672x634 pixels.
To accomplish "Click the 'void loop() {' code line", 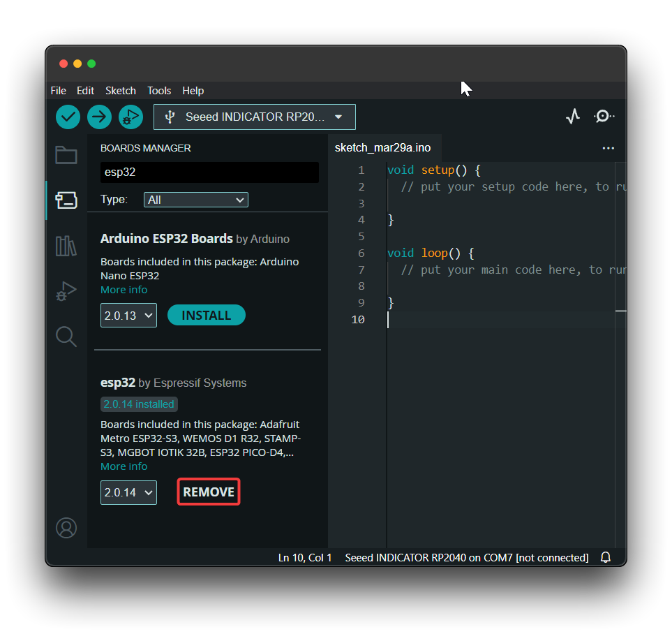I will click(x=431, y=253).
